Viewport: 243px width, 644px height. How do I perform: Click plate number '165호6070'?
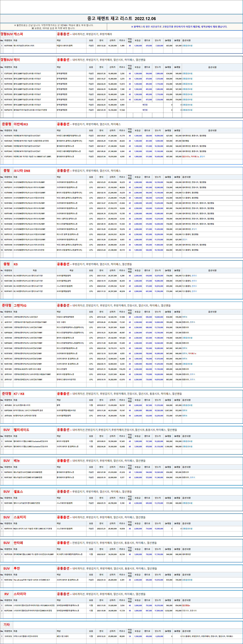[x=8, y=136]
